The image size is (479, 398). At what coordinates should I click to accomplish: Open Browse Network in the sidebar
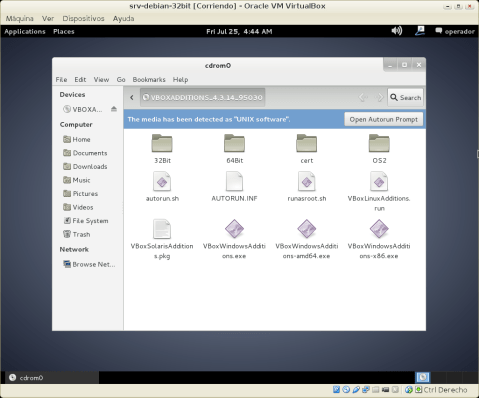pyautogui.click(x=89, y=264)
